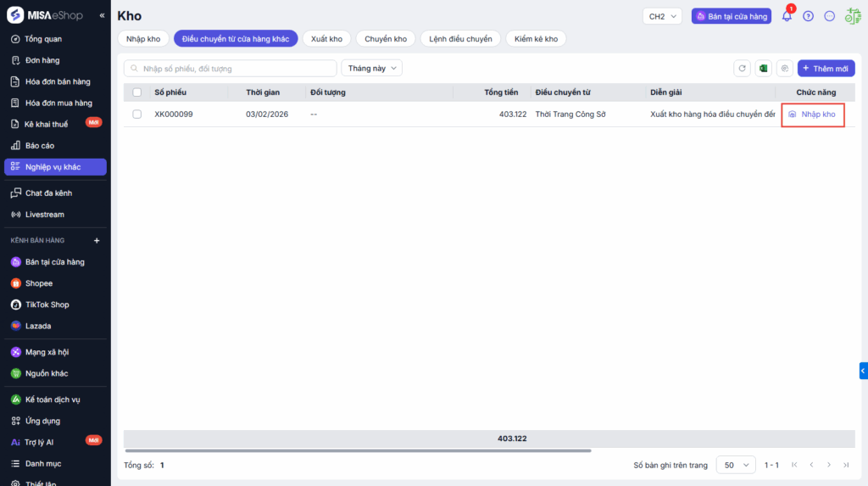Go to last page
The width and height of the screenshot is (868, 486).
pyautogui.click(x=846, y=465)
